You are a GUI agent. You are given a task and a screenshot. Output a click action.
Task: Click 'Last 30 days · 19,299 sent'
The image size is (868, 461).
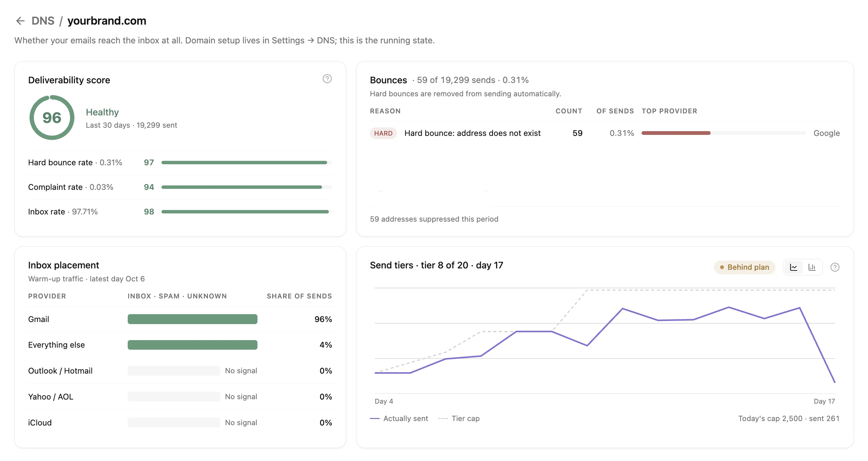pyautogui.click(x=131, y=125)
